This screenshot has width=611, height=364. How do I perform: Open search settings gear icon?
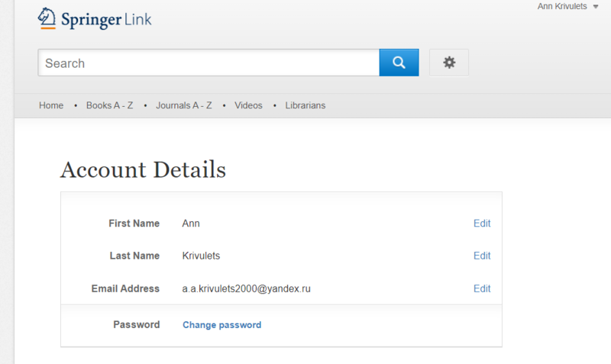(449, 63)
